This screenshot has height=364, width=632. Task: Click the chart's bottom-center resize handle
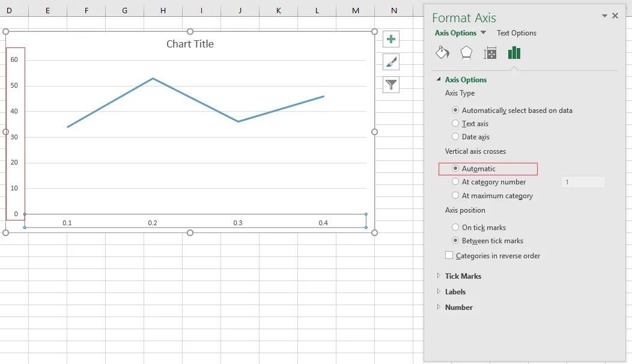point(190,232)
